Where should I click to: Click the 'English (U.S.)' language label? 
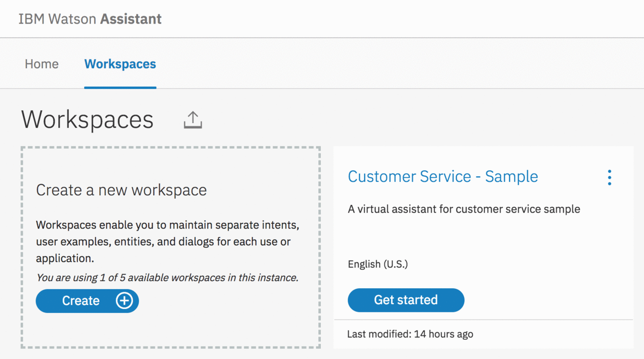tap(378, 264)
